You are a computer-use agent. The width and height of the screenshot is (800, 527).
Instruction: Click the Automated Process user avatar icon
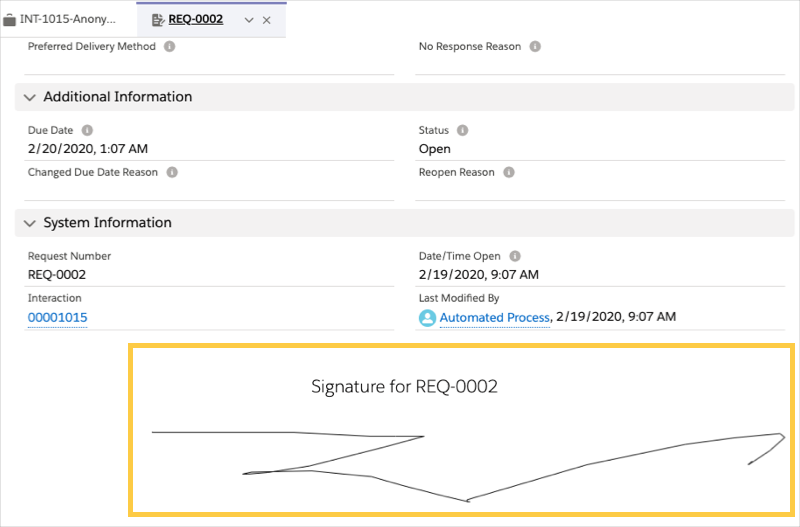tap(428, 318)
